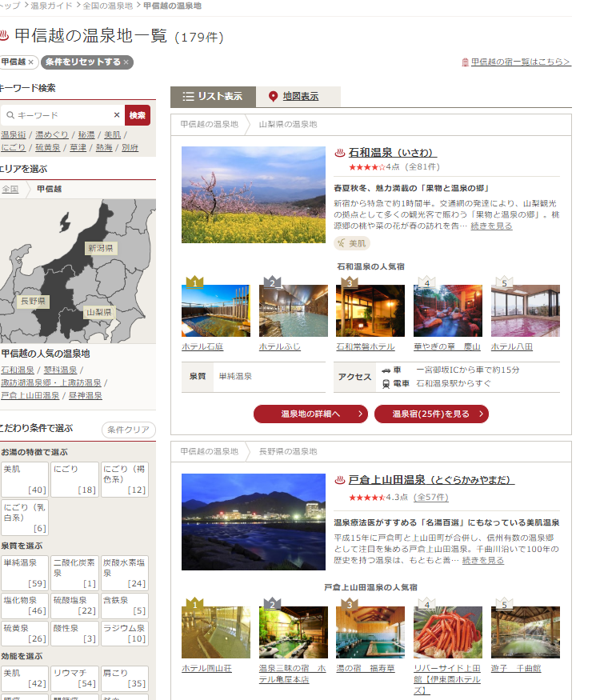Open 諏訪湖温泉郷・上諏訪温泉 link
This screenshot has width=592, height=700.
pyautogui.click(x=51, y=383)
